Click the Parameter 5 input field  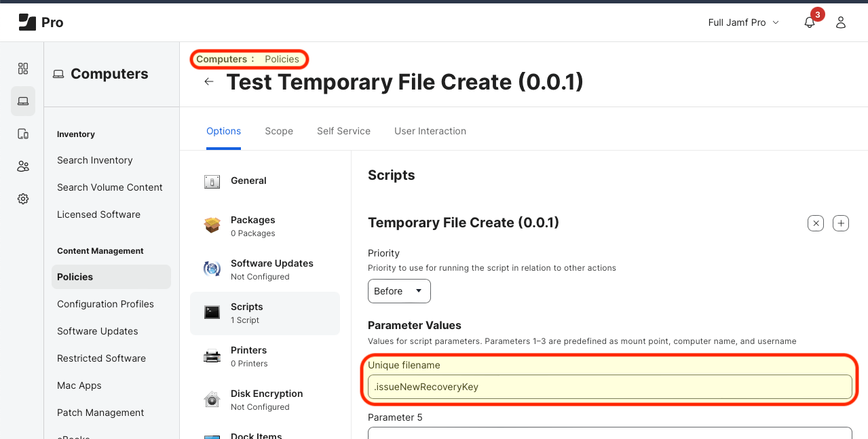pos(610,433)
